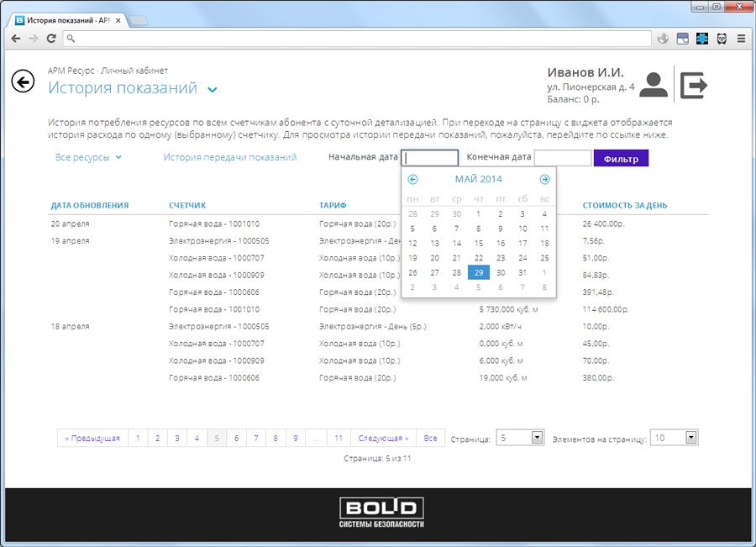Open История передачи показаний link
This screenshot has width=756, height=547.
(229, 157)
